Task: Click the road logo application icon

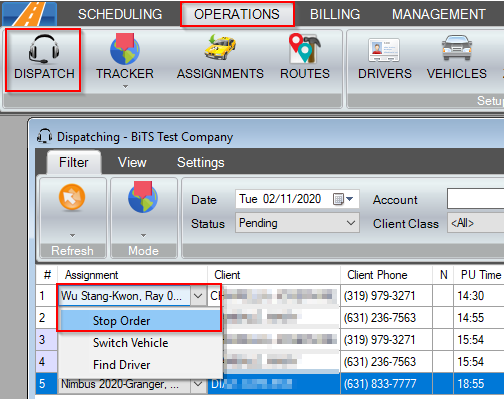Action: (29, 14)
